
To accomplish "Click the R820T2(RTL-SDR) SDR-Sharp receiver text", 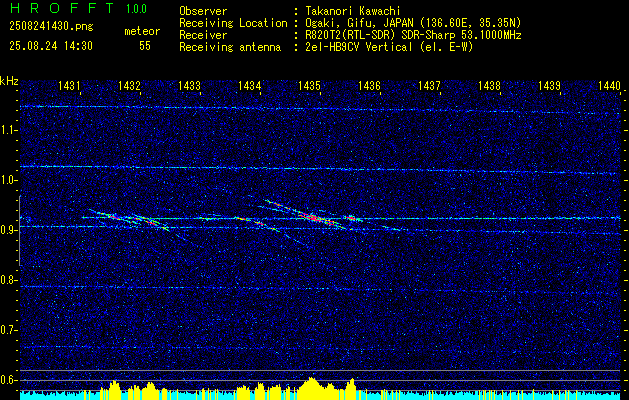I will tap(413, 35).
